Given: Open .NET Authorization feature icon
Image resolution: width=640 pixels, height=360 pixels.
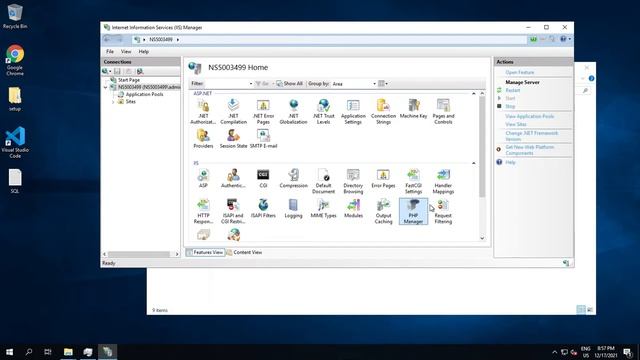Looking at the screenshot, I should pyautogui.click(x=203, y=111).
